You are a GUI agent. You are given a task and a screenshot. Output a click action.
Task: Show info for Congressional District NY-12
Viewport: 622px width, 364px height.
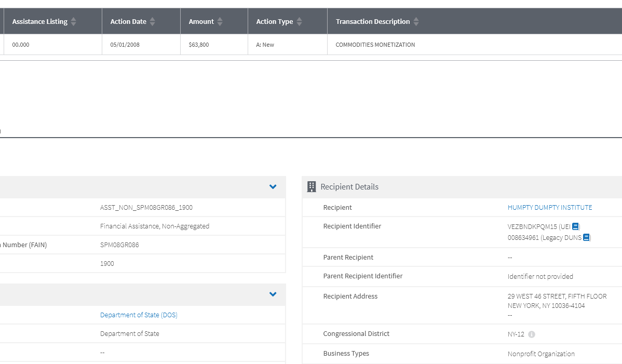532,334
